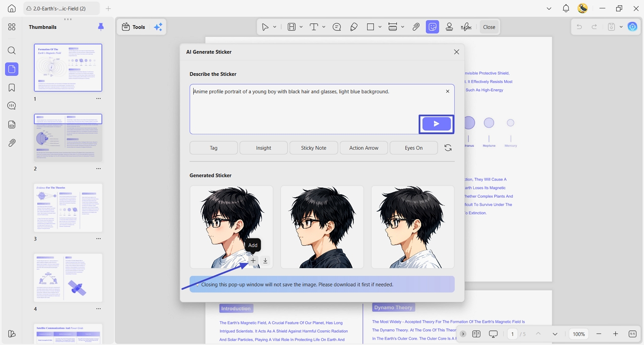Go to previous page arrow
The image size is (644, 345).
pyautogui.click(x=538, y=334)
